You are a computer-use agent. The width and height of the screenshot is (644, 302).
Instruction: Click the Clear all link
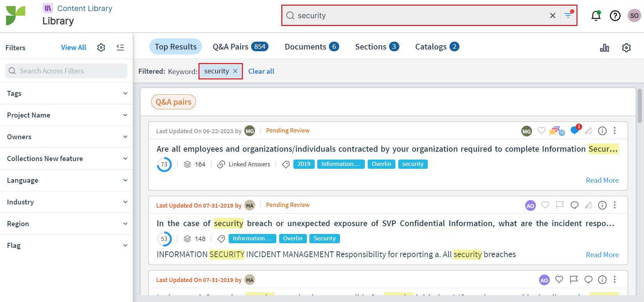point(261,71)
